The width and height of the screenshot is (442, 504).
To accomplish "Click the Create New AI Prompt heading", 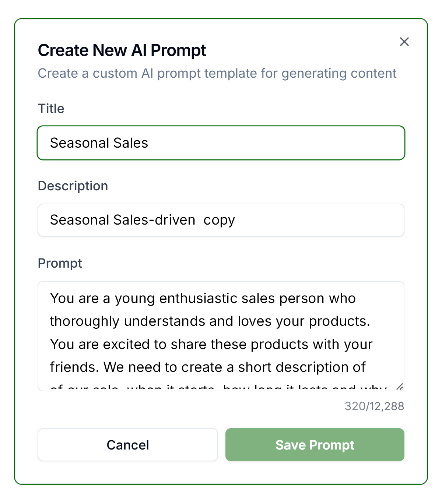I will coord(122,50).
